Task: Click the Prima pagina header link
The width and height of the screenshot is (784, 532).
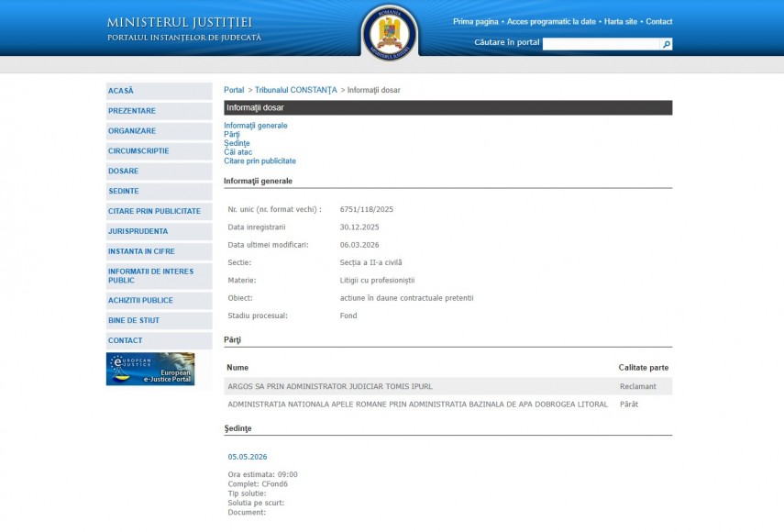Action: [x=476, y=21]
